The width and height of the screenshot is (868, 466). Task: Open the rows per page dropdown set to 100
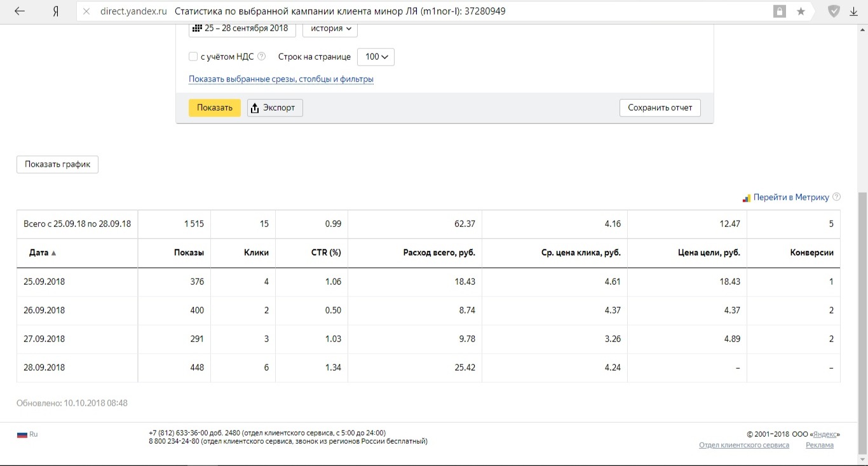coord(376,57)
